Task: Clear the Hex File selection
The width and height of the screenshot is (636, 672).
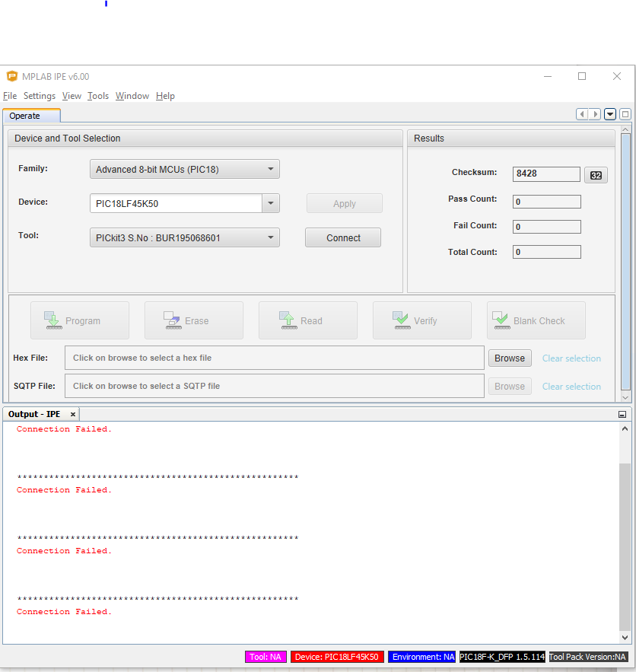Action: [x=571, y=358]
